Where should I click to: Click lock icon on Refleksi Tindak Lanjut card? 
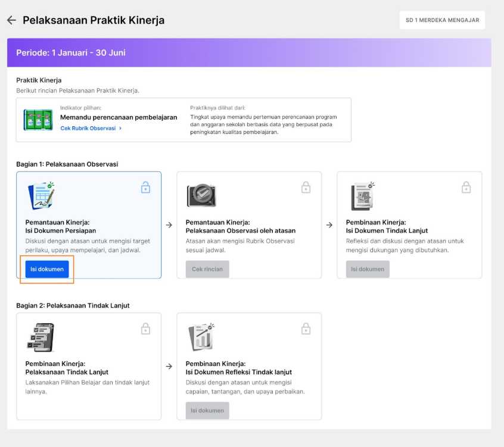coord(306,329)
